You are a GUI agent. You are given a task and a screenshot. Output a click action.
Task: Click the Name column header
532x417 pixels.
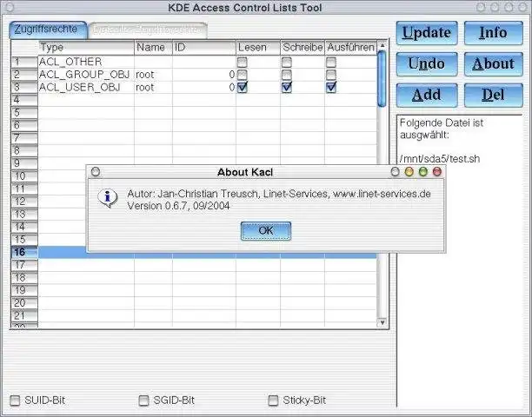(x=153, y=48)
